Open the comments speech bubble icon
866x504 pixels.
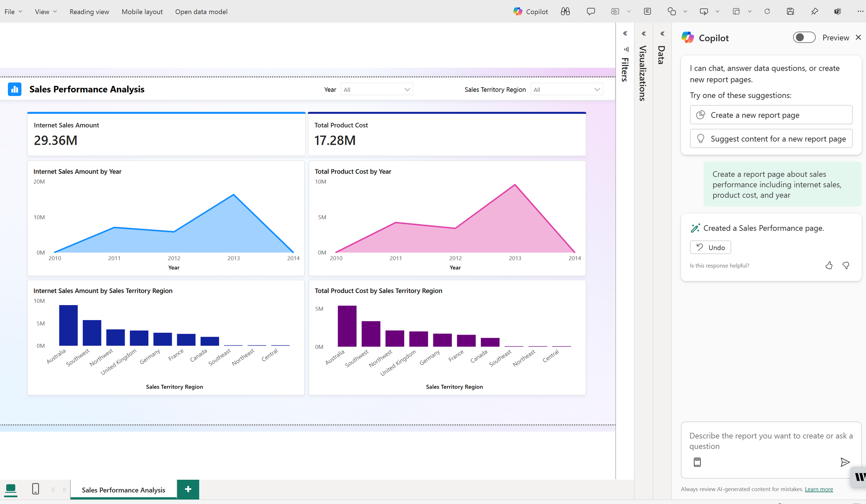591,11
